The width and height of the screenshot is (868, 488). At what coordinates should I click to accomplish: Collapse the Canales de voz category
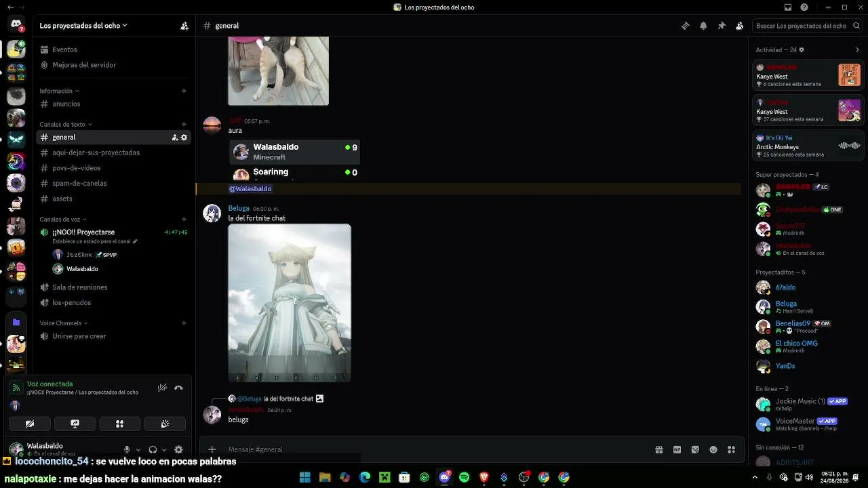tap(63, 220)
